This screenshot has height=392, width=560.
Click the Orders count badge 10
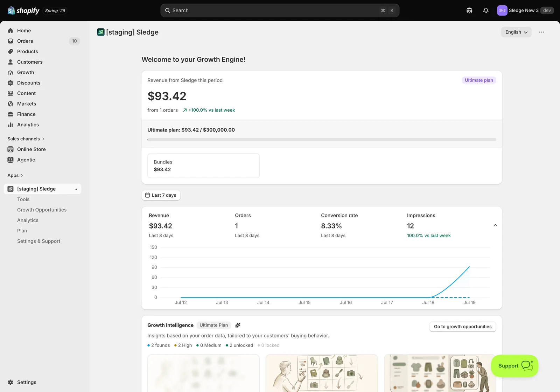[x=75, y=41]
